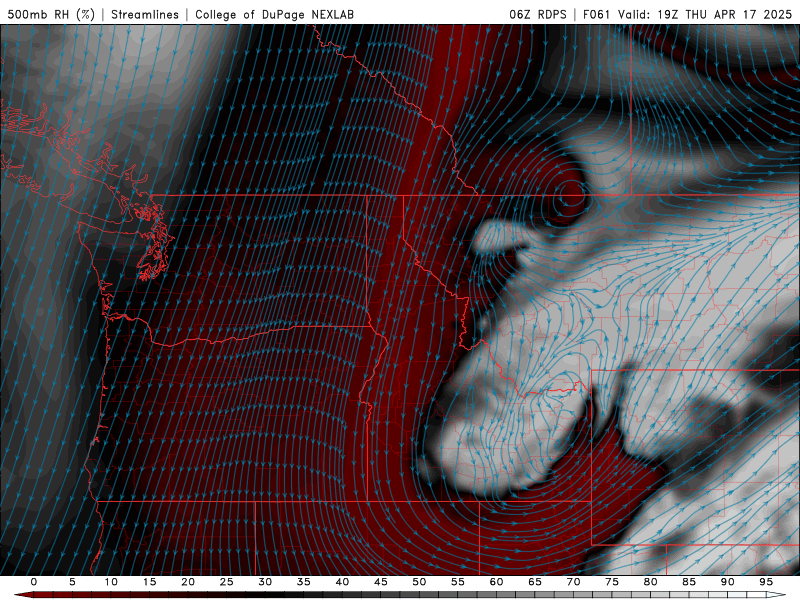Click the colorbar label "30"

coord(265,582)
